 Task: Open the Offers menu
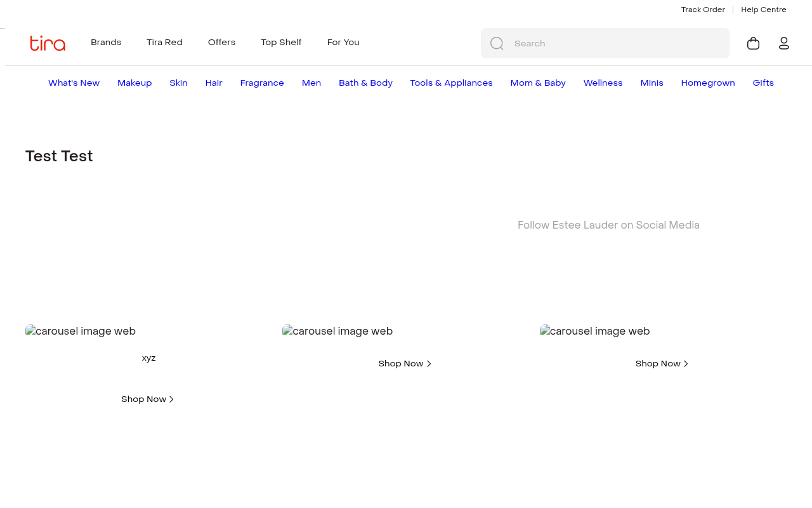click(221, 43)
